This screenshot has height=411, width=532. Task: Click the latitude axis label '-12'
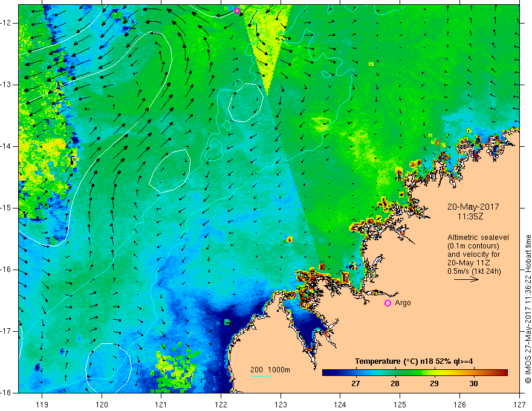(x=7, y=23)
